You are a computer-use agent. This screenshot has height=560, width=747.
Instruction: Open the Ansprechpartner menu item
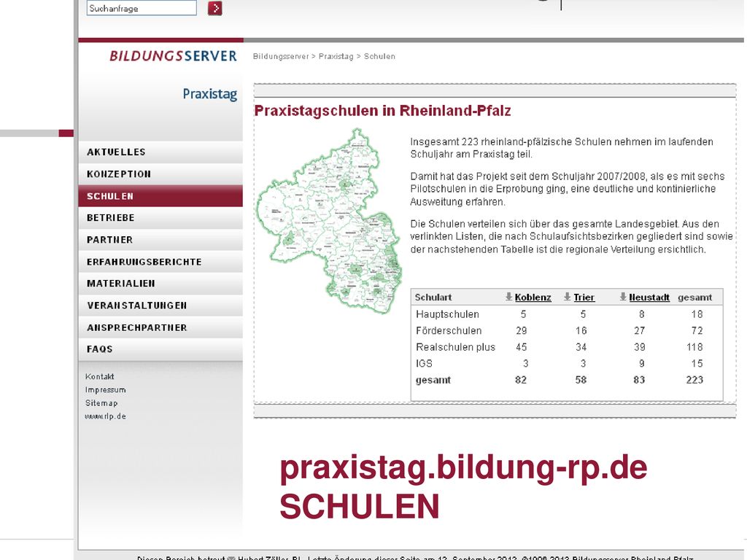coord(160,327)
